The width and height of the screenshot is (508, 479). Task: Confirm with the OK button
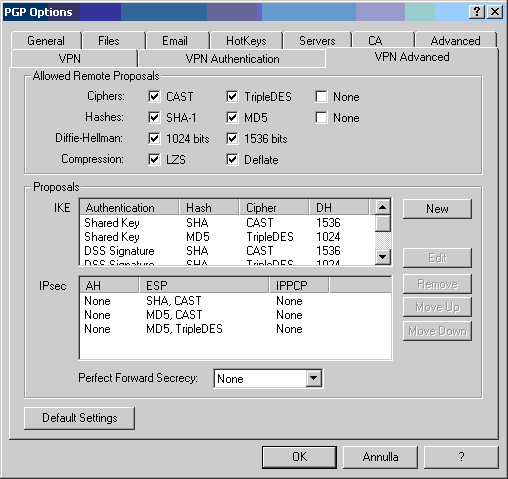(x=299, y=457)
